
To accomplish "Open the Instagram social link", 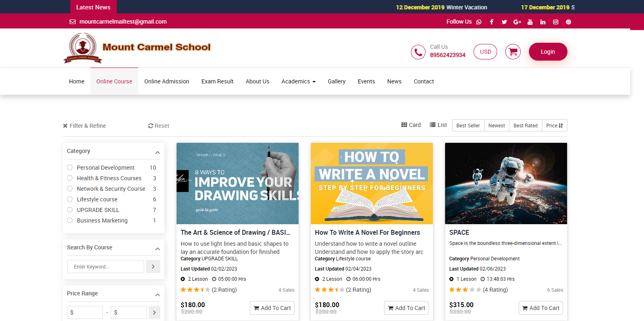I will click(x=555, y=22).
